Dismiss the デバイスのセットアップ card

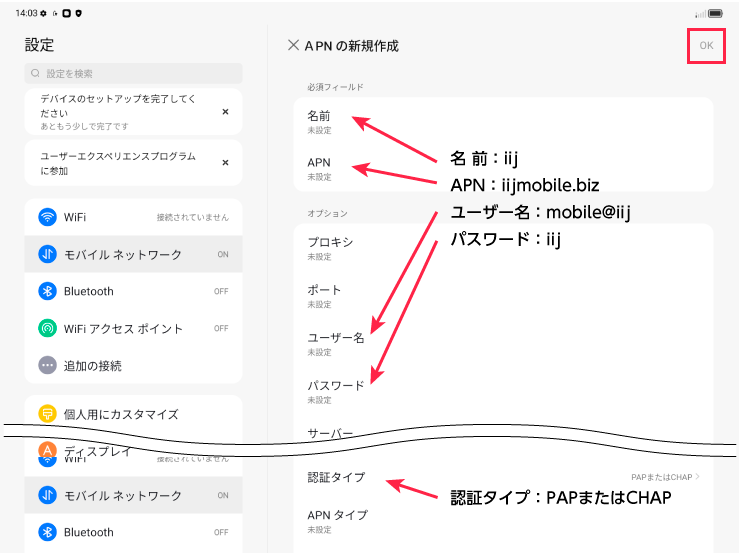[225, 112]
